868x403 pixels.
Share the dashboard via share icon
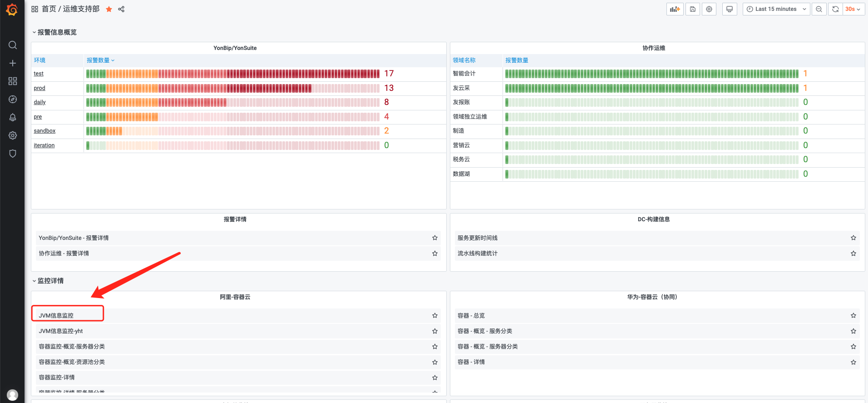(x=121, y=9)
